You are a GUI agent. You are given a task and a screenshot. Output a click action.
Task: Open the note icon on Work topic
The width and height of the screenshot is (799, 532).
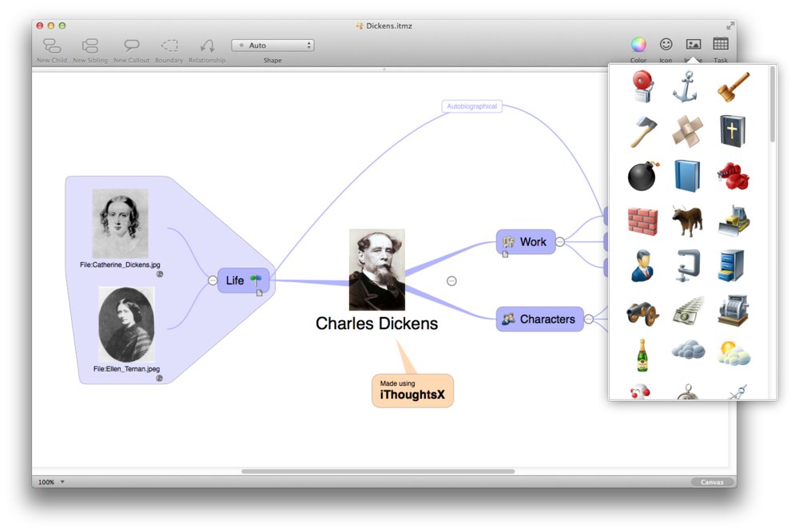[x=506, y=254]
